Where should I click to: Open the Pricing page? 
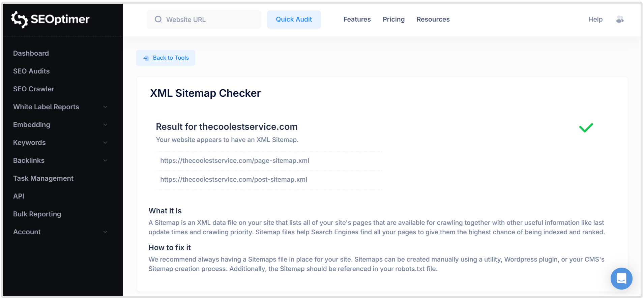click(393, 20)
